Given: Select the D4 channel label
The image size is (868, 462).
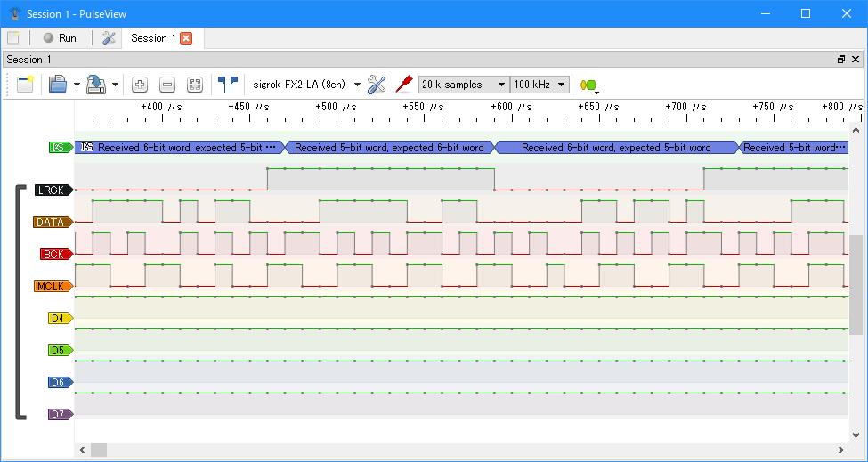Looking at the screenshot, I should click(61, 319).
